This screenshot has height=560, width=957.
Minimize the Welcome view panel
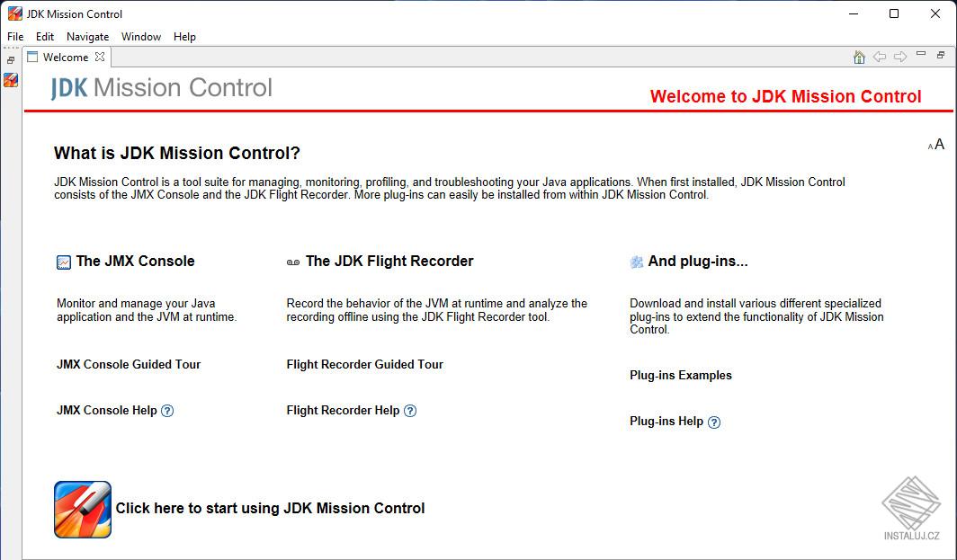921,54
